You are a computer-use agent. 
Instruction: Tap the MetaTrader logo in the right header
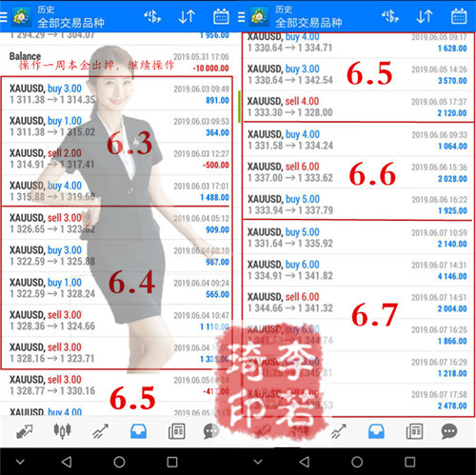(259, 16)
